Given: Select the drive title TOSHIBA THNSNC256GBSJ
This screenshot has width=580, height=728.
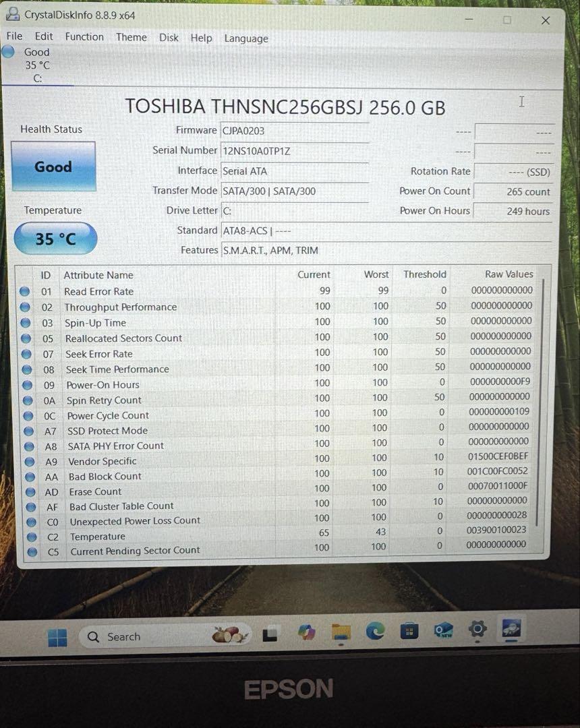Looking at the screenshot, I should coord(243,107).
